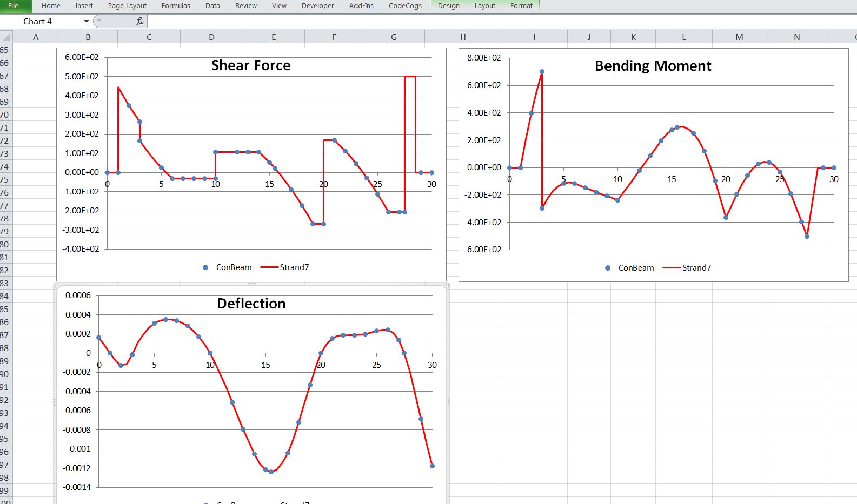The width and height of the screenshot is (857, 504).
Task: Click the Insert Function fx icon
Action: click(x=139, y=21)
